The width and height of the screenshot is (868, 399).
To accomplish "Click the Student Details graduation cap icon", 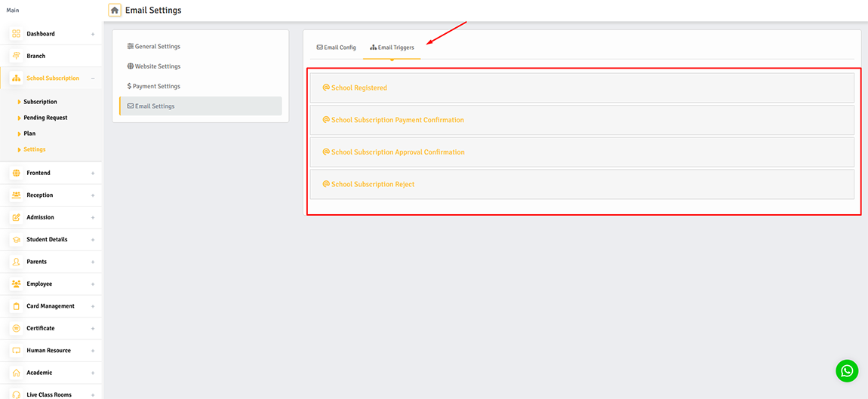I will (x=16, y=240).
